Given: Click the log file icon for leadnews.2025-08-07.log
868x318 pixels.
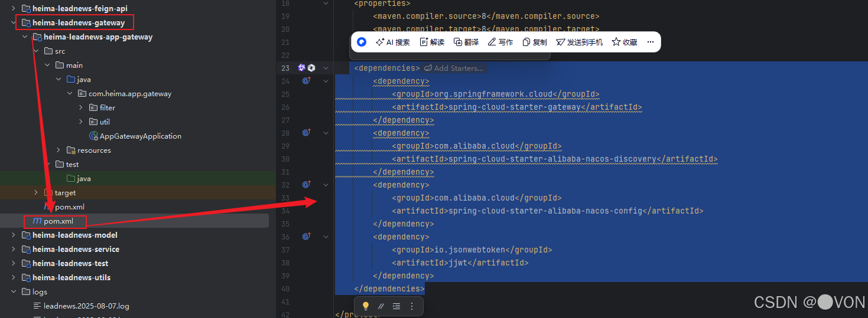Looking at the screenshot, I should (37, 306).
